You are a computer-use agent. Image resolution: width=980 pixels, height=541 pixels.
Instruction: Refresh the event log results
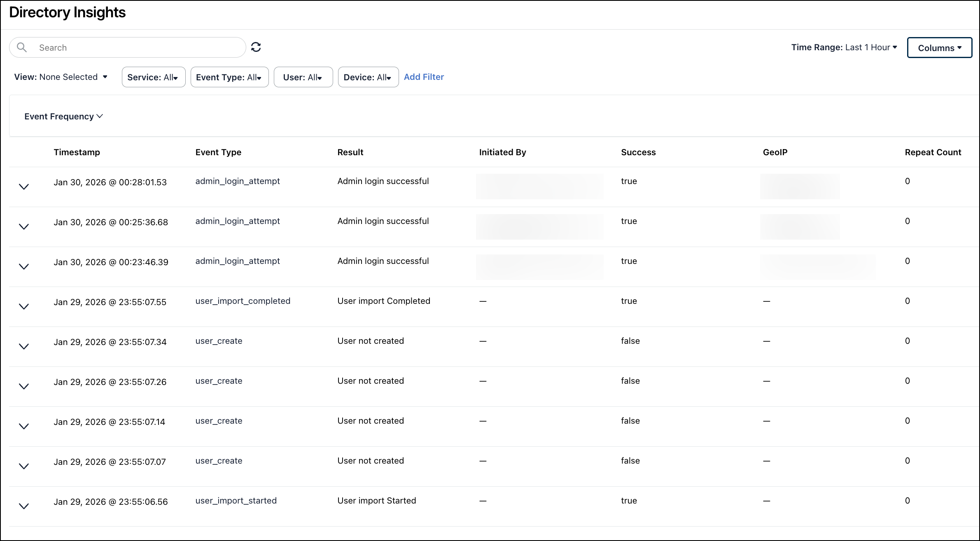tap(256, 47)
